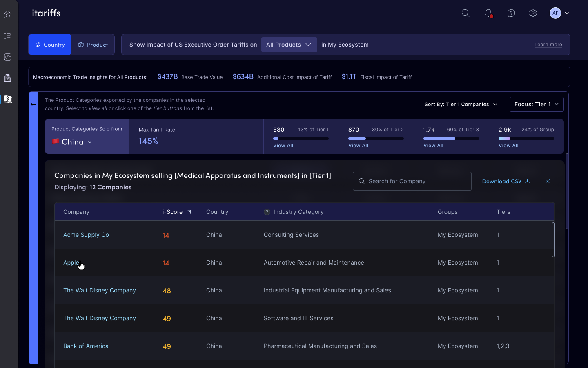Click View All under Tier 3
Image resolution: width=588 pixels, height=368 pixels.
[x=433, y=146]
